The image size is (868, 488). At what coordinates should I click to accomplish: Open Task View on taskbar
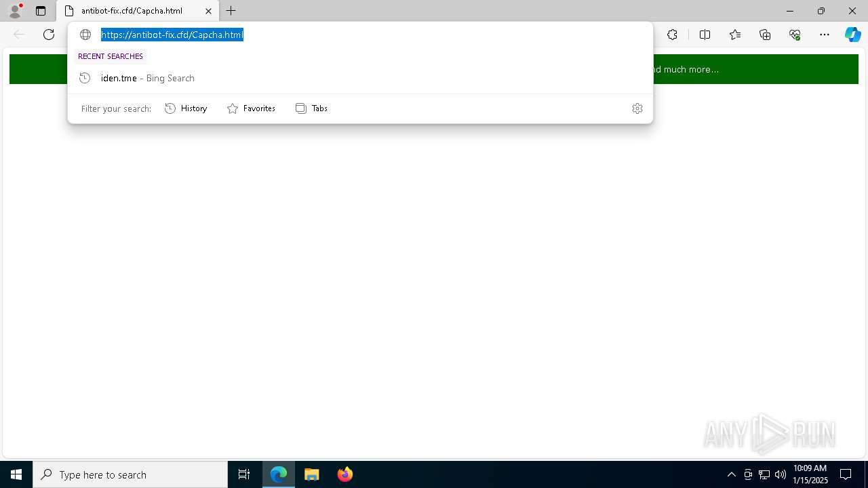pyautogui.click(x=244, y=474)
